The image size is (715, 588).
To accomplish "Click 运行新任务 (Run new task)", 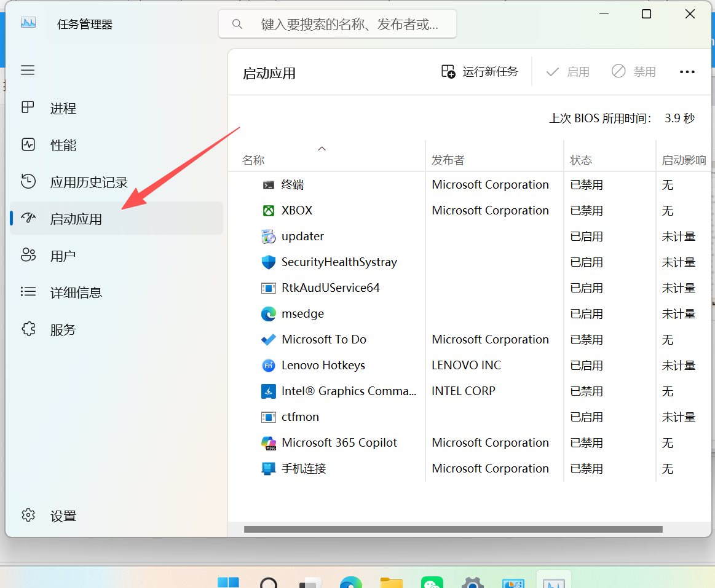I will (480, 72).
